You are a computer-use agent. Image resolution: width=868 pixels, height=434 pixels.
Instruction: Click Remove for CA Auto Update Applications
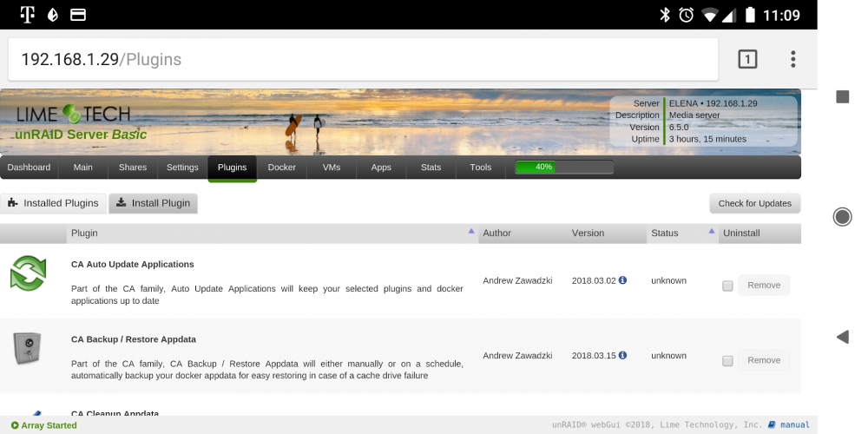click(x=764, y=285)
